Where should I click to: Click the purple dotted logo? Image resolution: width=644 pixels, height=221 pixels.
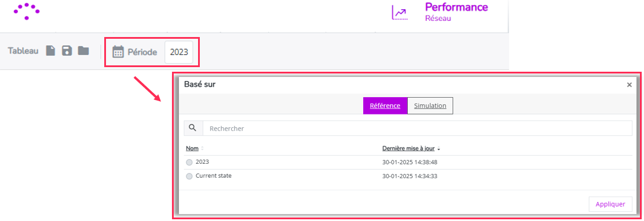(26, 11)
